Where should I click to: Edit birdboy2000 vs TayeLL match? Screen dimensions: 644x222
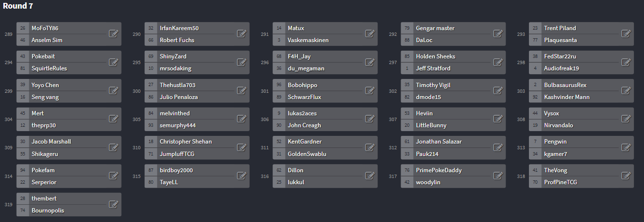(242, 176)
